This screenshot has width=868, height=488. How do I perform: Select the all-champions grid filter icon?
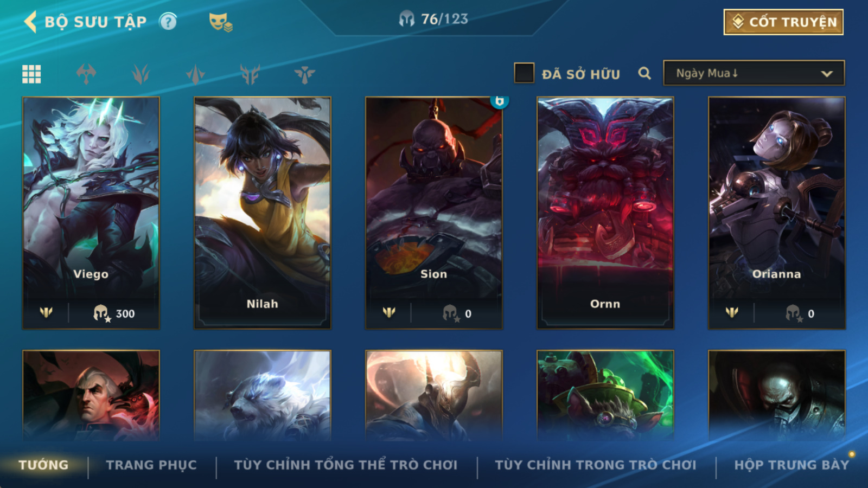(31, 74)
